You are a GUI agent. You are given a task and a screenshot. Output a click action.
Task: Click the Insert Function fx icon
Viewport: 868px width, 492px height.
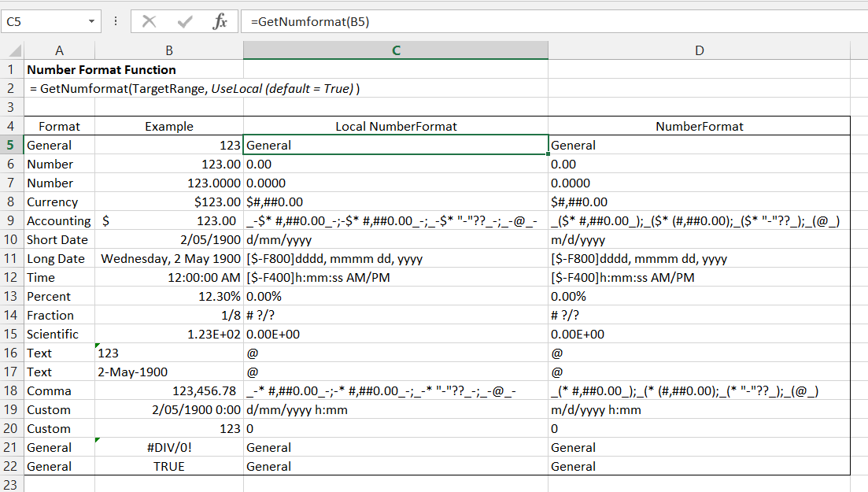coord(220,22)
